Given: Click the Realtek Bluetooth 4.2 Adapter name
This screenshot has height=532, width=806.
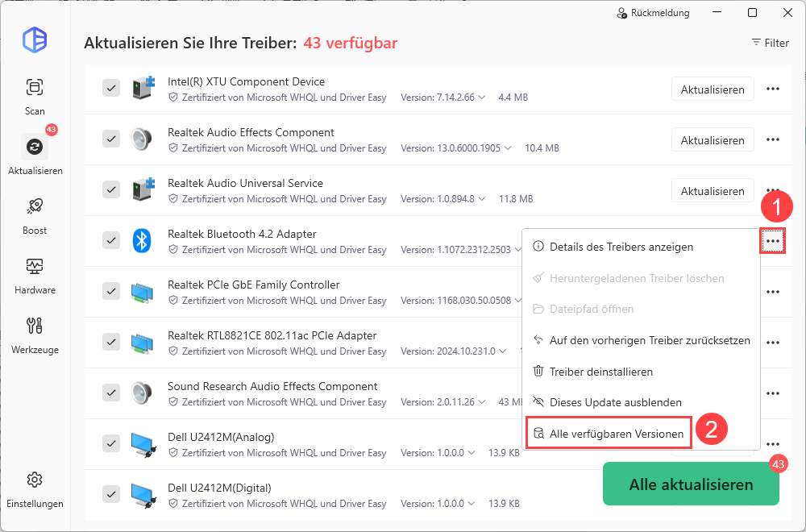Looking at the screenshot, I should (242, 234).
